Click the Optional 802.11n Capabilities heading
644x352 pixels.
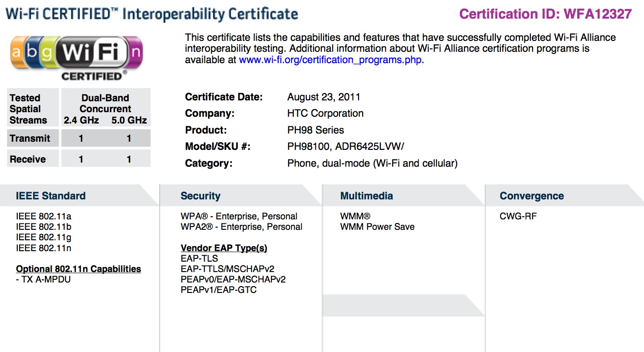coord(78,269)
